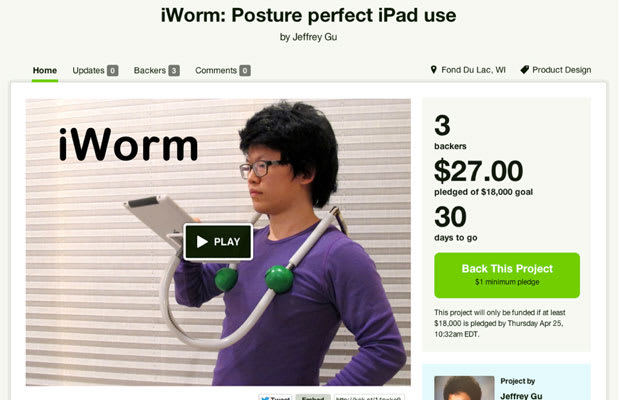Click the Backers count badge
The height and width of the screenshot is (400, 620).
coord(174,70)
